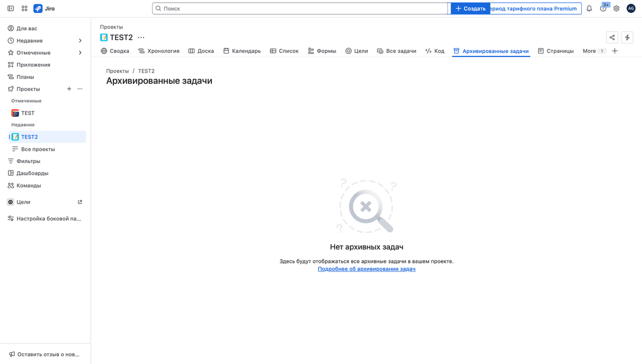Click the Создать button
The width and height of the screenshot is (642, 364).
470,8
